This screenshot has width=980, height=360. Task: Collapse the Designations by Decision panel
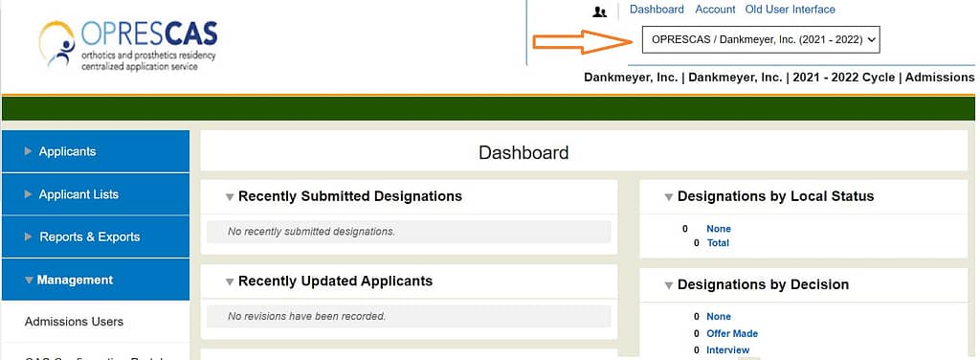[x=668, y=285]
